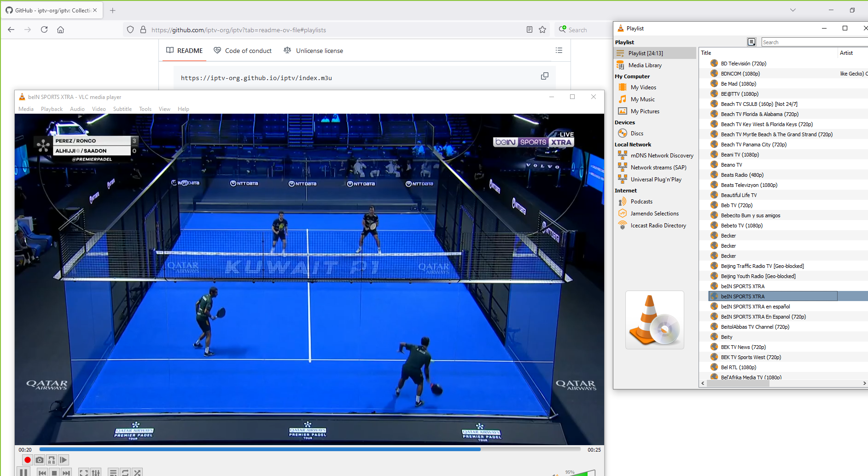Viewport: 868px width, 476px height.
Task: Copy the index.m3u URL to clipboard
Action: pyautogui.click(x=545, y=76)
